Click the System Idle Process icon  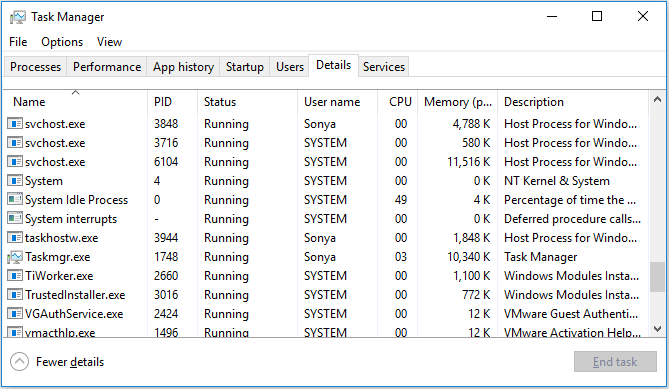pyautogui.click(x=15, y=200)
